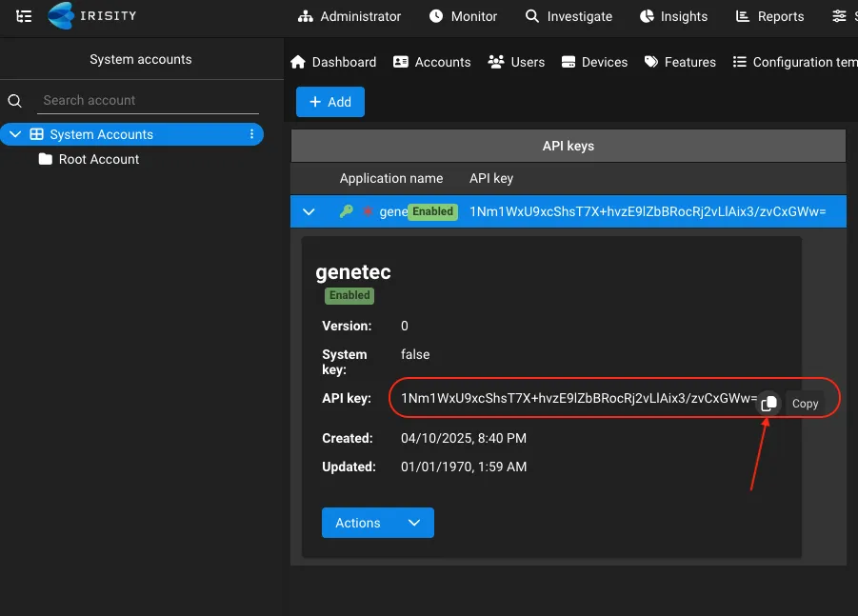
Task: Toggle the sidebar tree menu icon
Action: coord(24,16)
